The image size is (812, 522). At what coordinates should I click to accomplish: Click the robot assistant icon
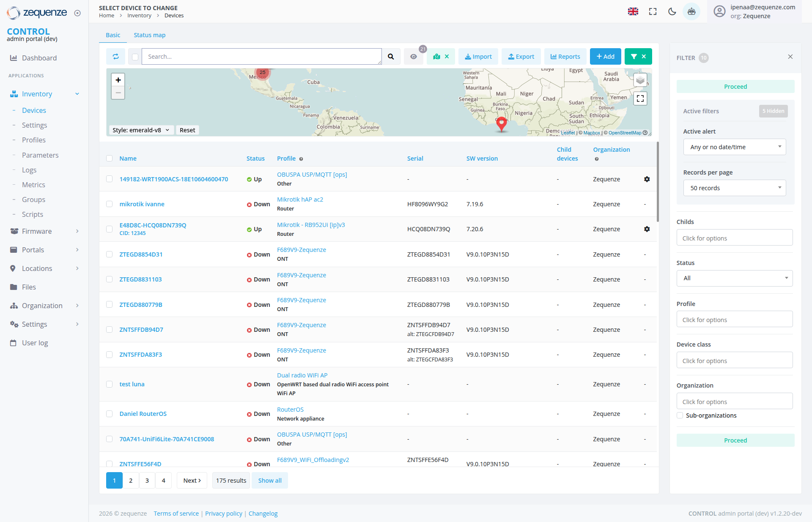[691, 11]
